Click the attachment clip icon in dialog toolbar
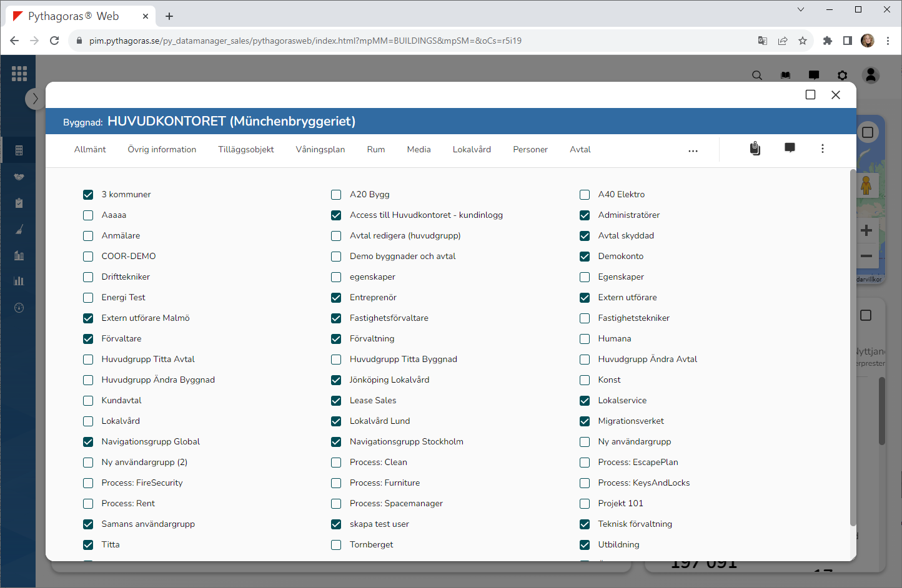This screenshot has width=902, height=588. [x=755, y=149]
